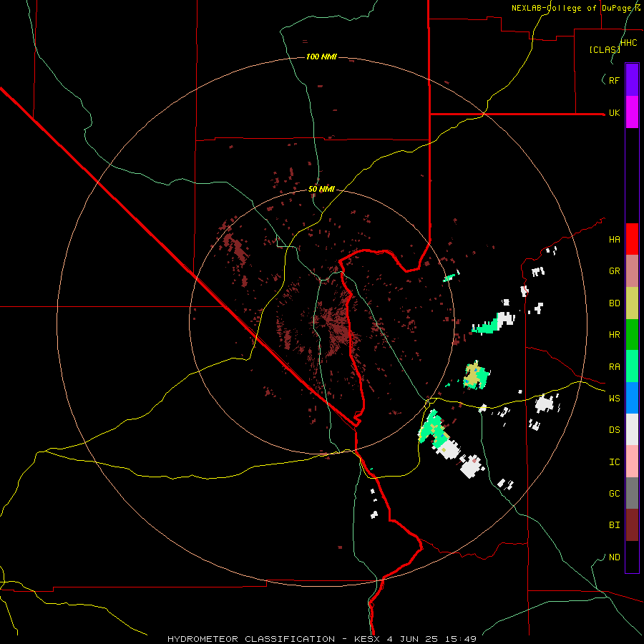Click the brown BI legend color block

[x=632, y=525]
